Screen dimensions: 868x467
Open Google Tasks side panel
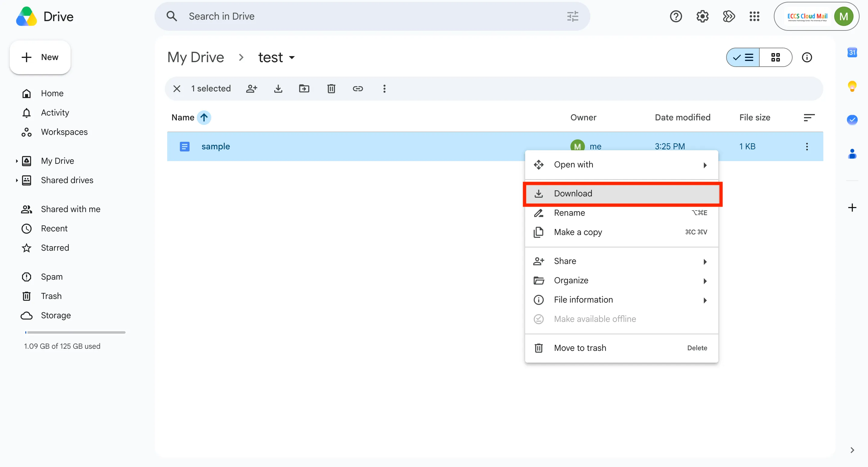[852, 119]
